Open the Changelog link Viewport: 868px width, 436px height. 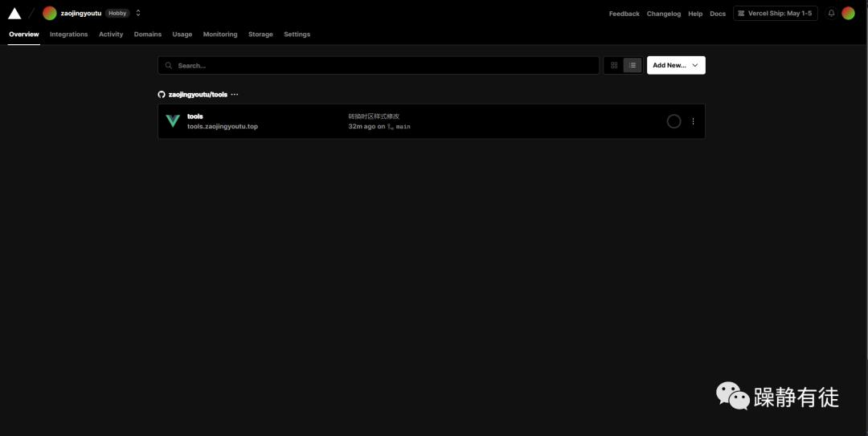664,14
